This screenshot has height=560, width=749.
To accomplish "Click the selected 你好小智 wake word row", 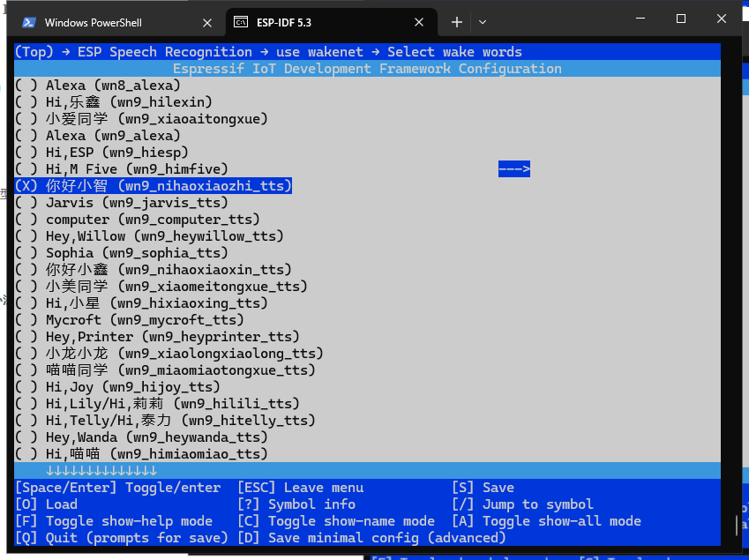I will pyautogui.click(x=153, y=186).
